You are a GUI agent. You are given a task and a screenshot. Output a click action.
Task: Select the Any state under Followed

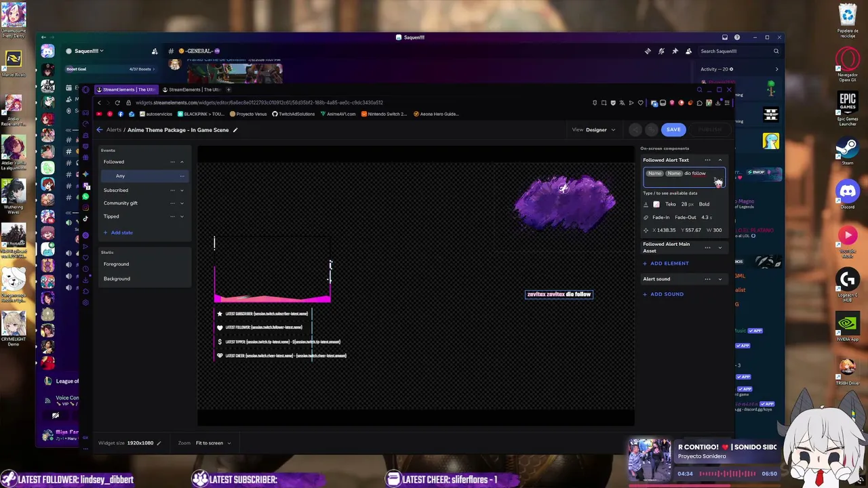pyautogui.click(x=144, y=176)
